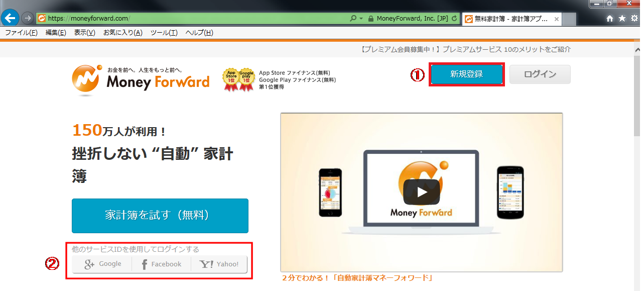The width and height of the screenshot is (644, 291).
Task: Click the 2分でわかる！「自動家計簿マネーフォワード」 caption
Action: pyautogui.click(x=357, y=277)
